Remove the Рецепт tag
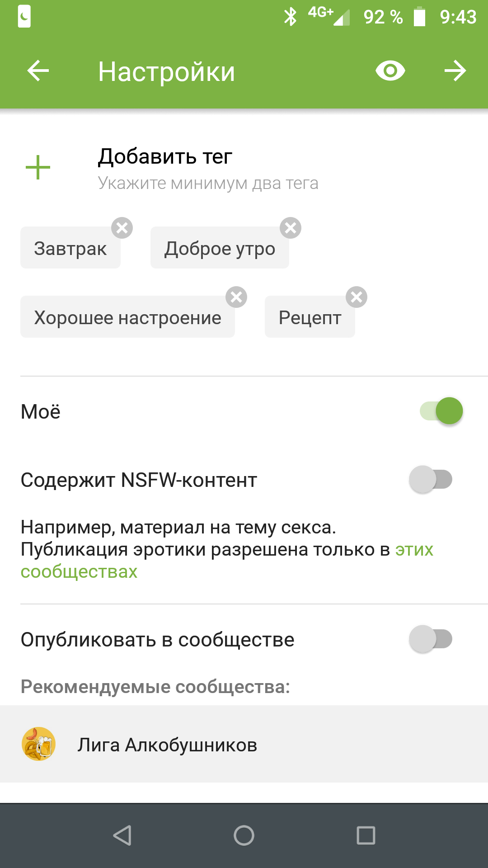 pos(357,297)
